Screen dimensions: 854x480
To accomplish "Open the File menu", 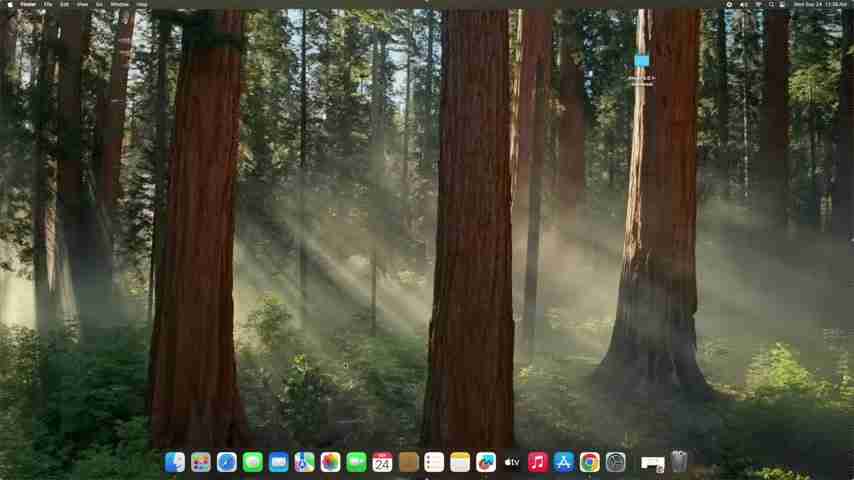I will [48, 4].
